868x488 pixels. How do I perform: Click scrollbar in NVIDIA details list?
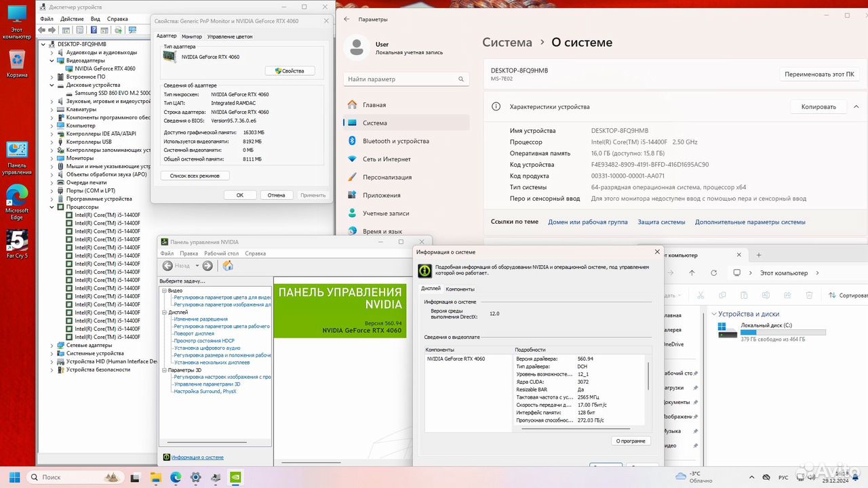pyautogui.click(x=649, y=376)
